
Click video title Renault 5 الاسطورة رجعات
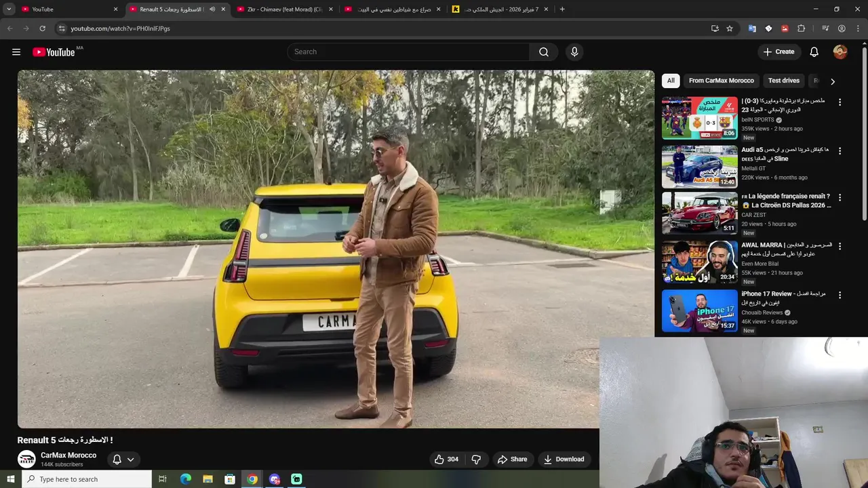(65, 440)
